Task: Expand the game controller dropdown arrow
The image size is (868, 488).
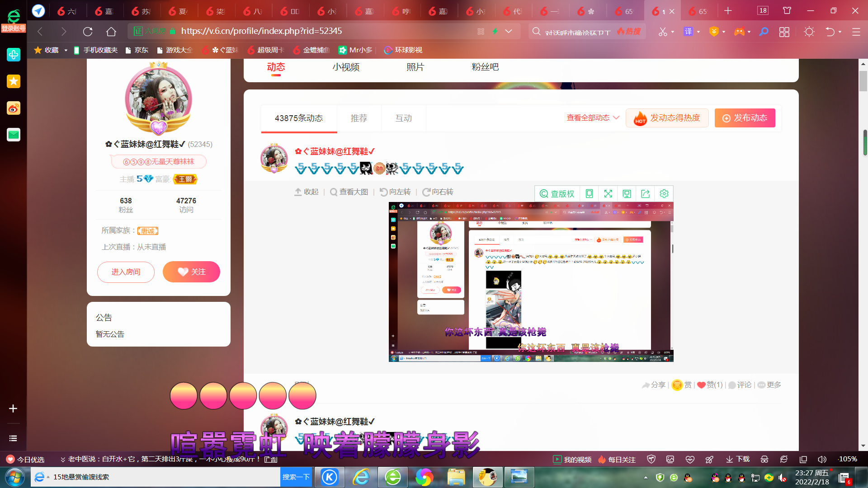Action: click(x=749, y=32)
